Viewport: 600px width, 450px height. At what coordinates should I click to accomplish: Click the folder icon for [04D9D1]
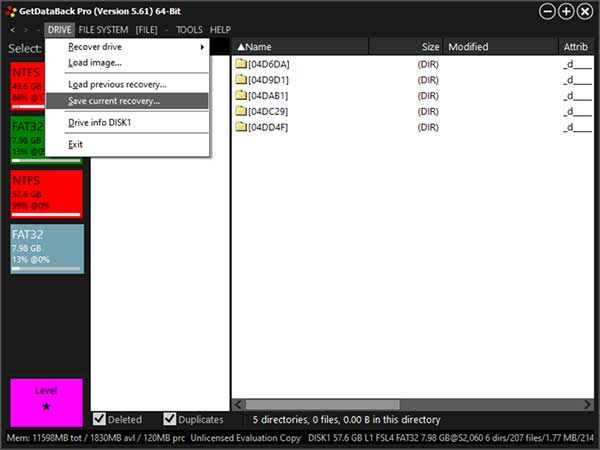(240, 80)
